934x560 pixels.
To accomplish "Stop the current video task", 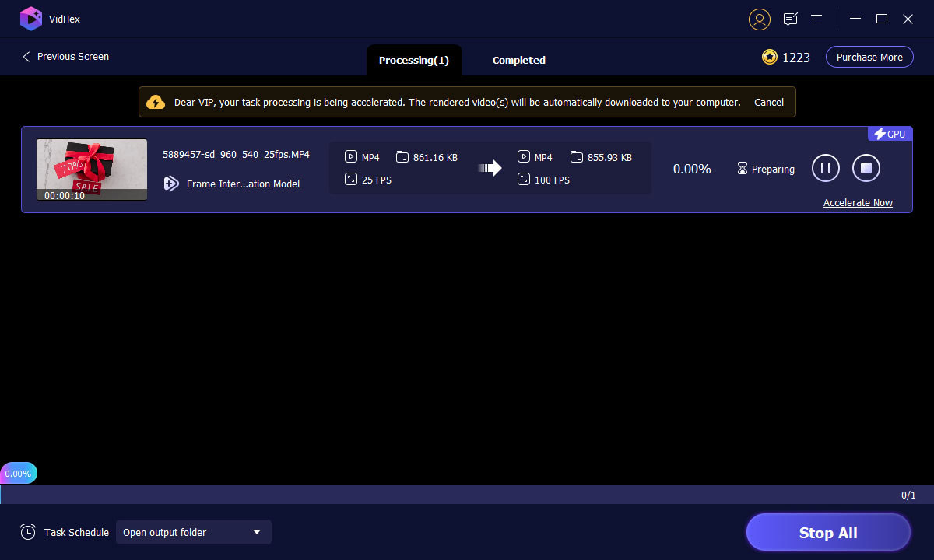I will tap(866, 168).
